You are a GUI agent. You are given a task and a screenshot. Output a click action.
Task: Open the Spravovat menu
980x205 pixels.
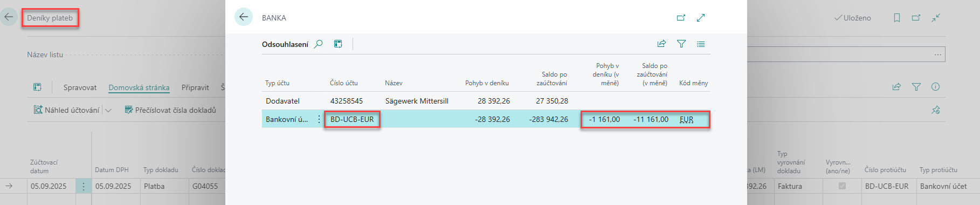tap(80, 87)
